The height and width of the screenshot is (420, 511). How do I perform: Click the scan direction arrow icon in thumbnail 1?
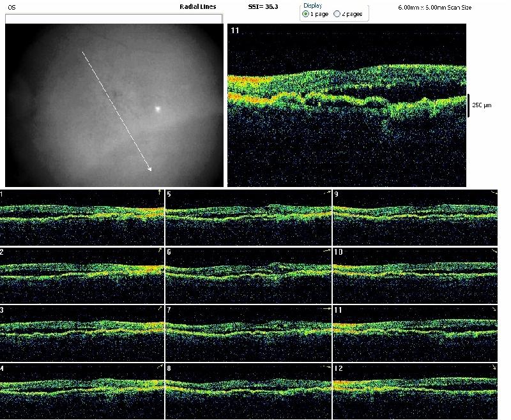point(159,191)
